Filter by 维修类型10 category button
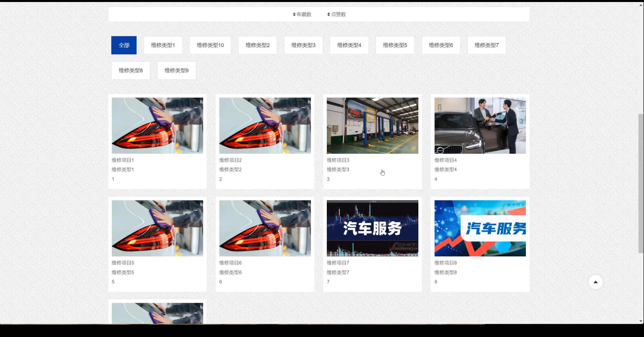Viewport: 644px width, 337px height. pyautogui.click(x=210, y=45)
